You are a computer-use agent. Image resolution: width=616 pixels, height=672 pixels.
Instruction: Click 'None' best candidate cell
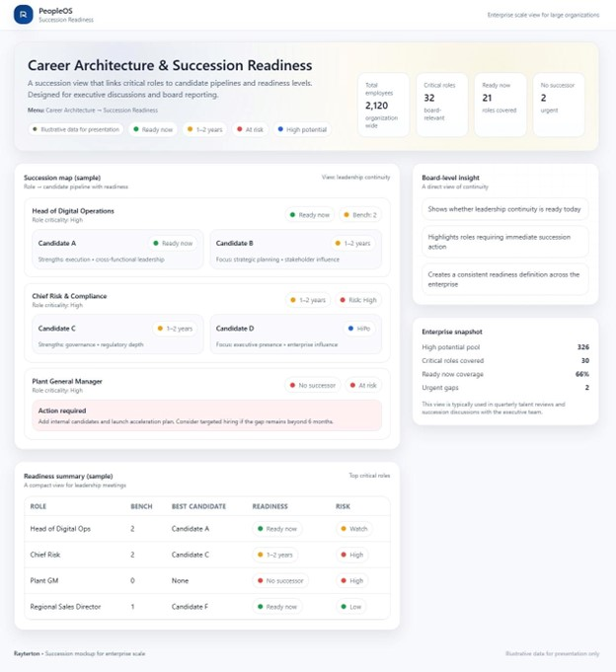(180, 580)
